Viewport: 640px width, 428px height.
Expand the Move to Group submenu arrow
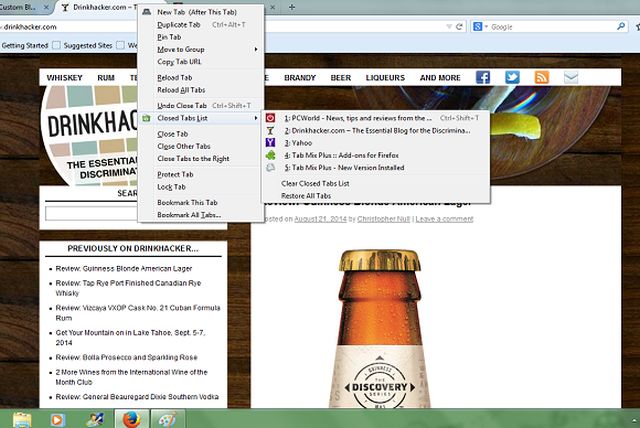[256, 49]
